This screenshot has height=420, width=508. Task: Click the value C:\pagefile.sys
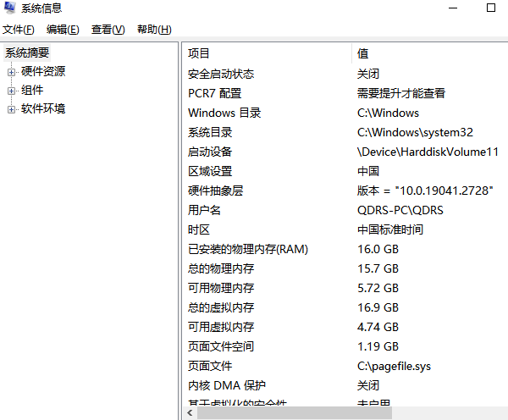394,366
